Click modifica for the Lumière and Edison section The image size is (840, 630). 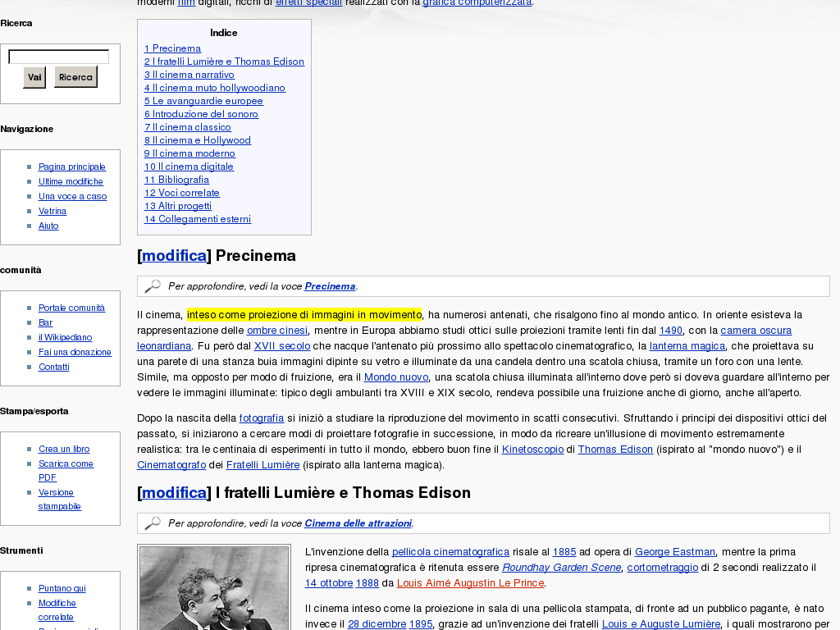click(x=174, y=493)
